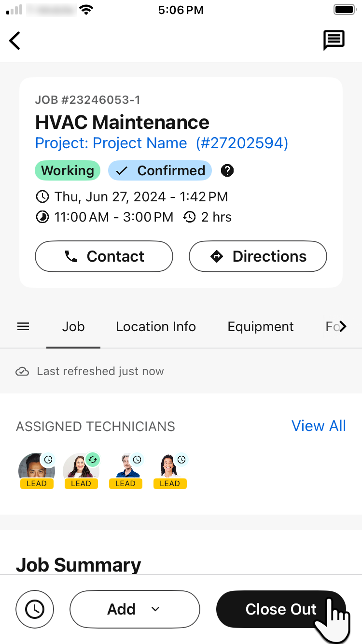The width and height of the screenshot is (362, 644).
Task: Open the clock timer icon at bottom left
Action: [x=34, y=609]
